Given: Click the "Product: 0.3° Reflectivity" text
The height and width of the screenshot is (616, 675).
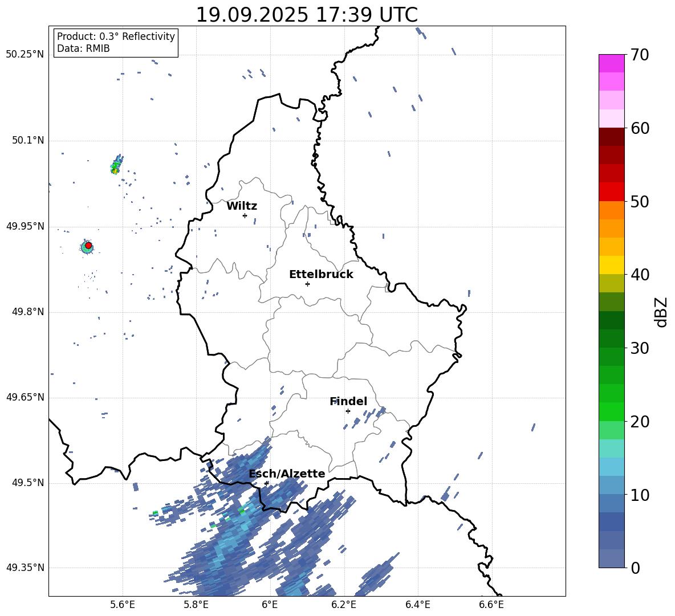Looking at the screenshot, I should (x=116, y=36).
